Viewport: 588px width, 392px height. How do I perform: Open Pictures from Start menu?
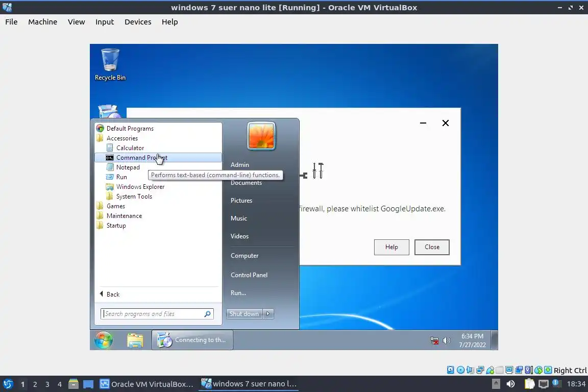[241, 200]
